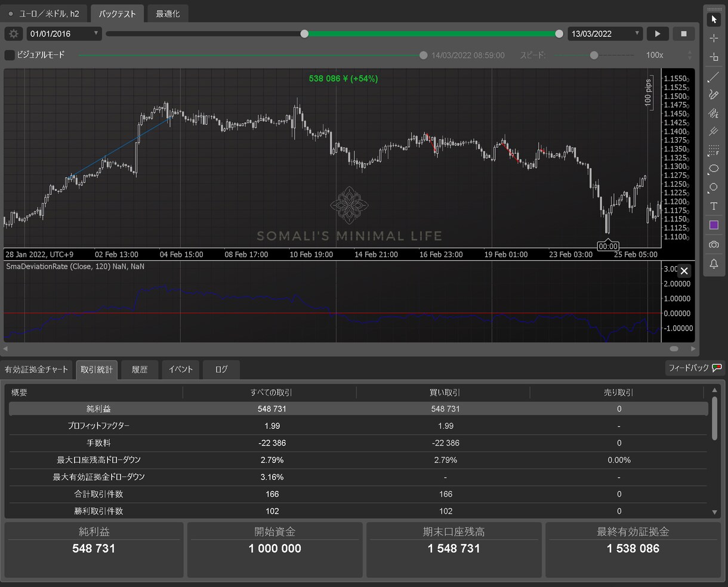The width and height of the screenshot is (728, 587).
Task: Open the purple drawing color swatch
Action: coord(714,225)
